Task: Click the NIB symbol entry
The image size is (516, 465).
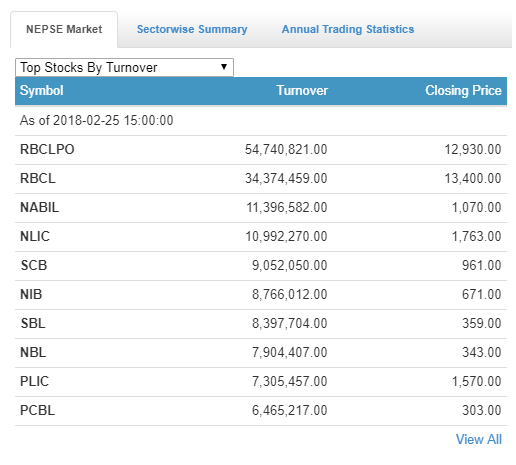Action: (31, 295)
